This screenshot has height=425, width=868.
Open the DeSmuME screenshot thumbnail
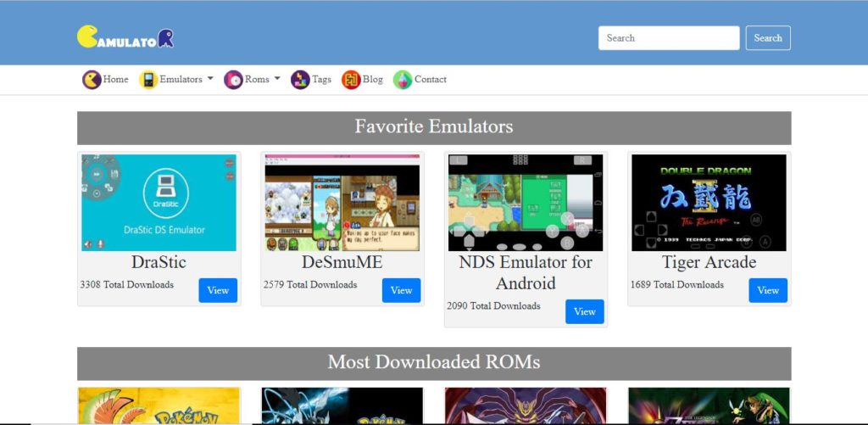point(342,203)
